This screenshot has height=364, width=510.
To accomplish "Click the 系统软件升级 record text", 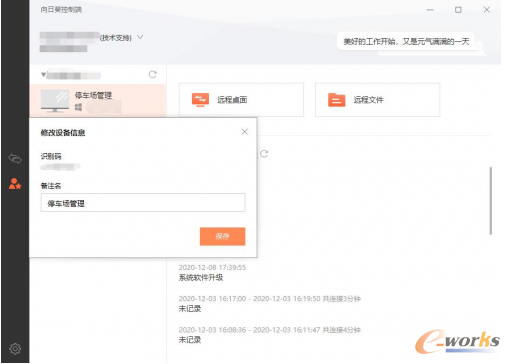I will (201, 277).
